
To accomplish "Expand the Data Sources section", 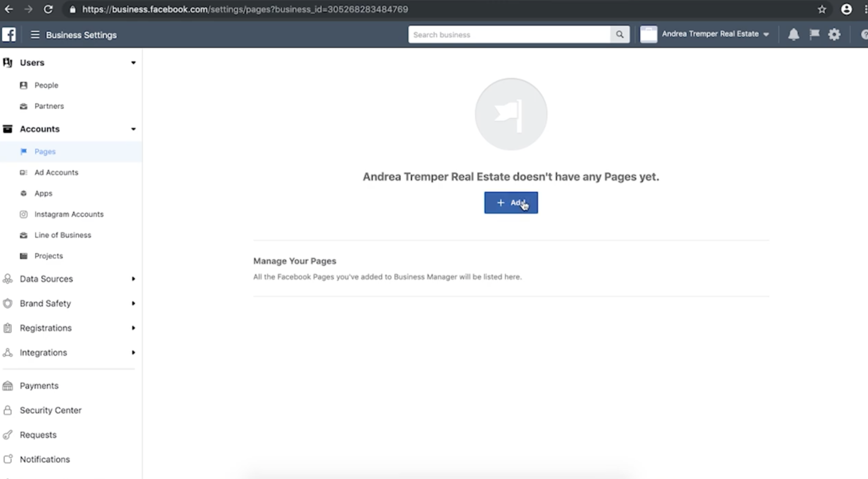I will (133, 279).
